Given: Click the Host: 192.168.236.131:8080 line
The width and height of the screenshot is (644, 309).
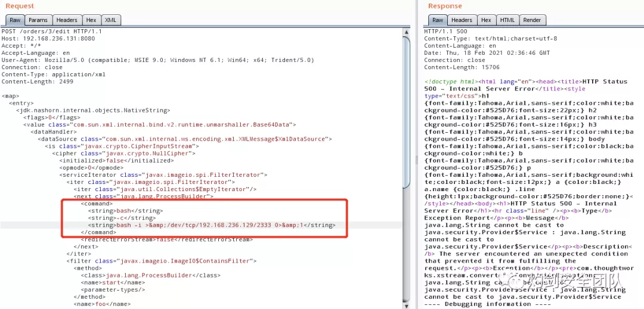Looking at the screenshot, I should (48, 39).
